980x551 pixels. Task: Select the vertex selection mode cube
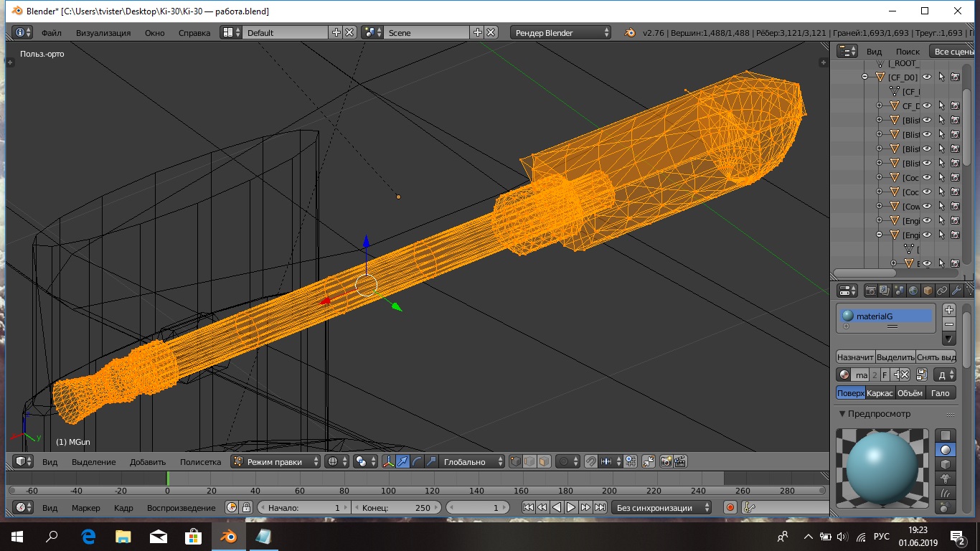pyautogui.click(x=515, y=462)
